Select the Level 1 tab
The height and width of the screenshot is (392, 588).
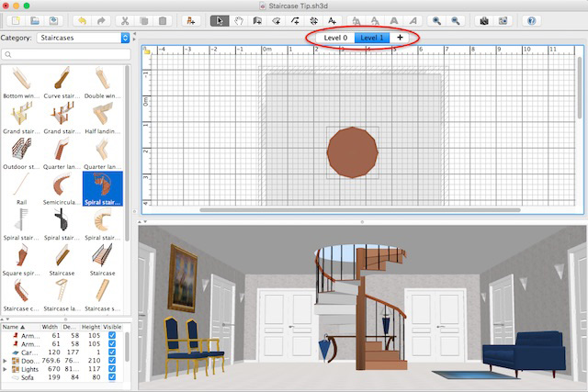click(372, 38)
